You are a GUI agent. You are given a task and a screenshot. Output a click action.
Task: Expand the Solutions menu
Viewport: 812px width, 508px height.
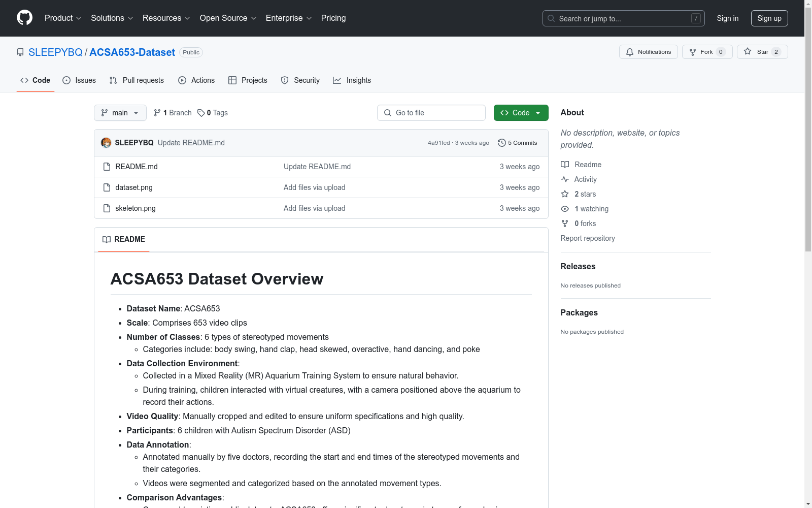112,18
